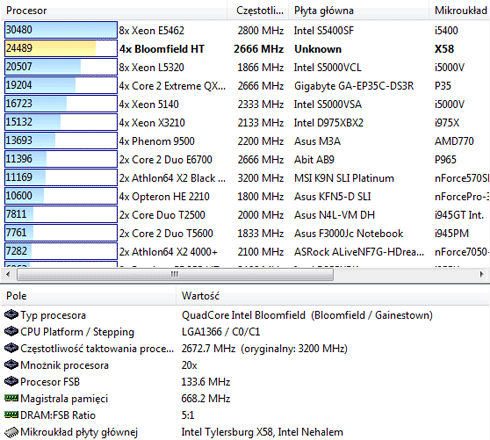Screen dimensions: 490x440
Task: Click the 30480 score bar
Action: pyautogui.click(x=61, y=30)
